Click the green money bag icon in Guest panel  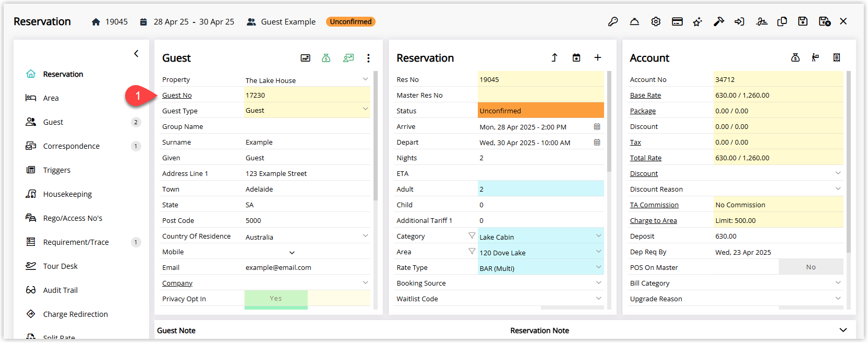click(x=326, y=58)
